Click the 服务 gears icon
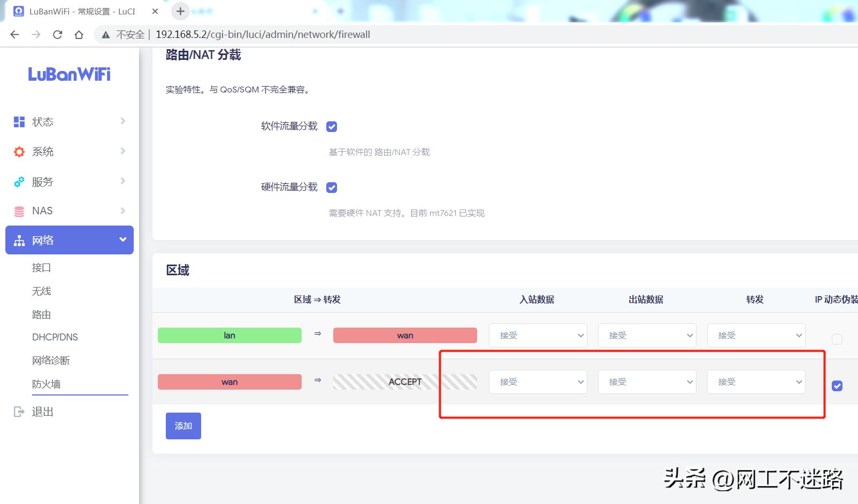Screen dimensions: 858x504 coord(19,182)
